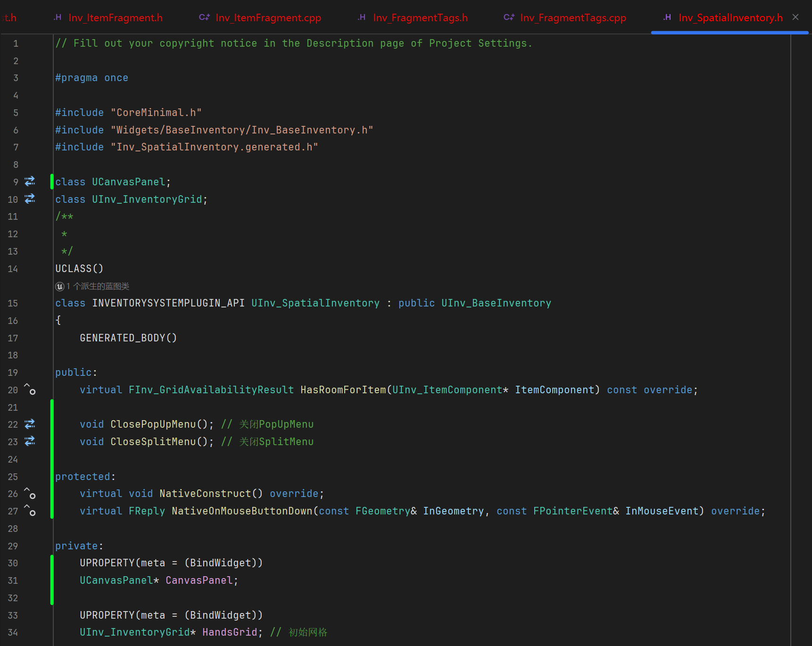The height and width of the screenshot is (646, 812).
Task: Click the UPROPERTY macro on line 33
Action: 108,615
